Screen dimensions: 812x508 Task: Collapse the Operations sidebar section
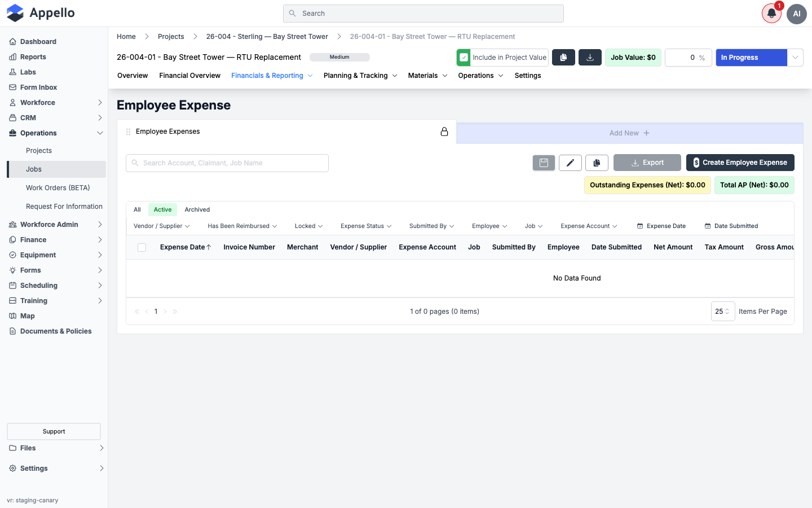point(56,133)
